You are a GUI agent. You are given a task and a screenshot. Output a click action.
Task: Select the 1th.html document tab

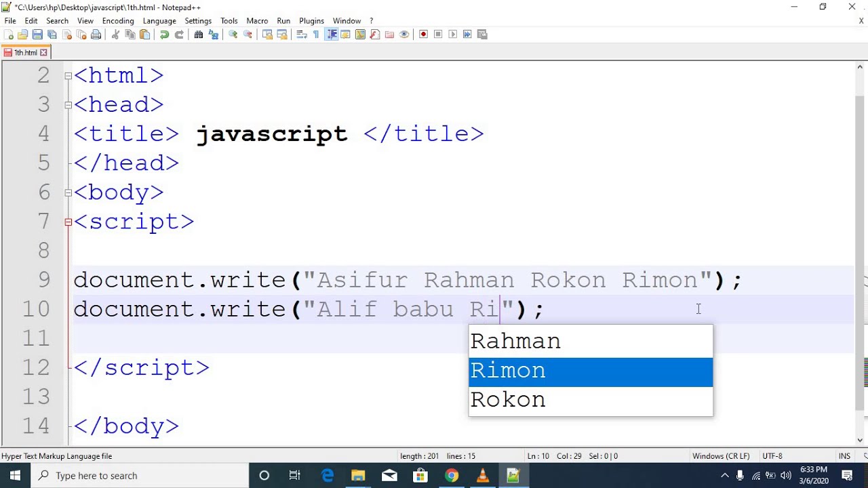click(x=25, y=52)
